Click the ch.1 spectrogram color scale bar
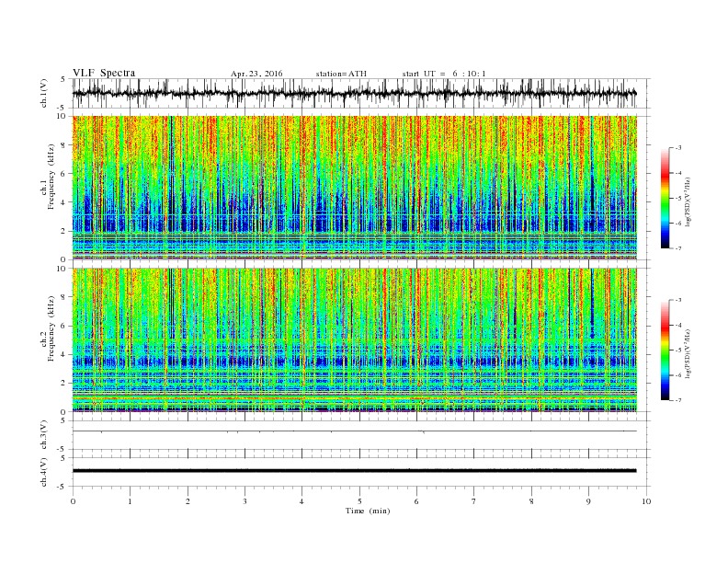This screenshot has width=728, height=563. coord(665,198)
